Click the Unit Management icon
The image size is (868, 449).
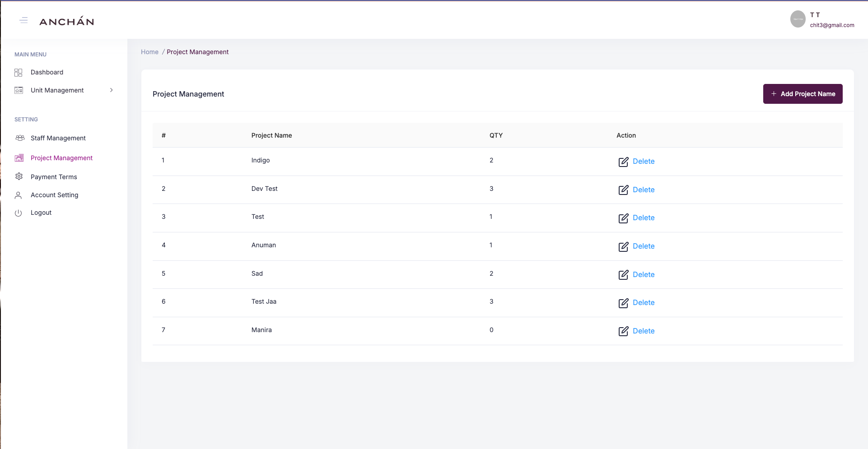(19, 90)
